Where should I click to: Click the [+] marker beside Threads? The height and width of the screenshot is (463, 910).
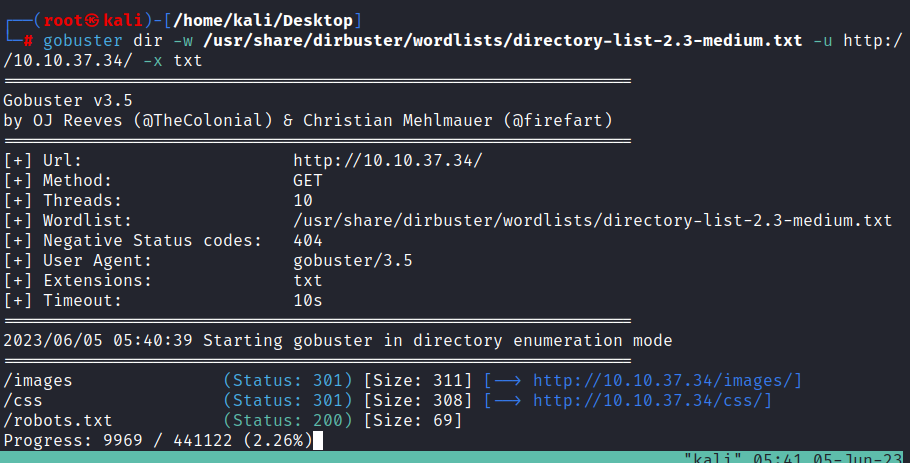[x=18, y=201]
